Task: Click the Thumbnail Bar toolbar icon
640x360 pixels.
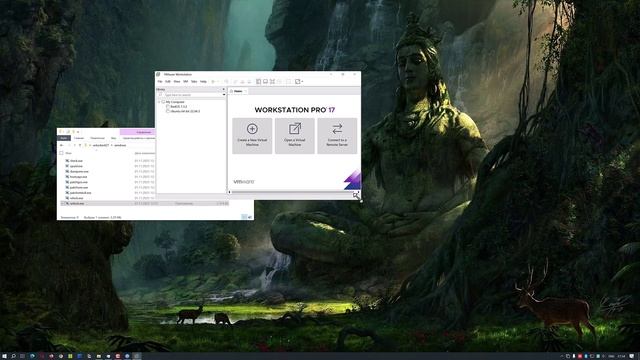Action: tap(265, 82)
